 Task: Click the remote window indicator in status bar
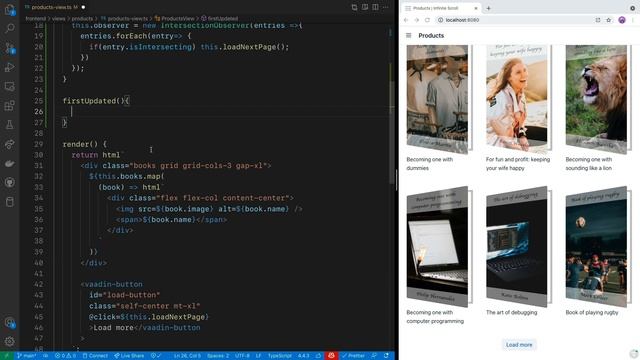pyautogui.click(x=6, y=356)
